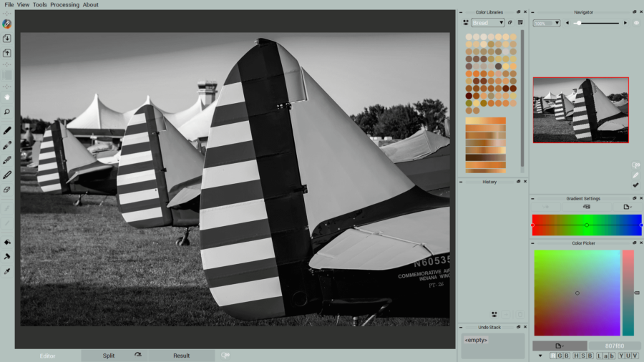Image resolution: width=644 pixels, height=362 pixels.
Task: Toggle the Y channel button in YUV
Action: coord(621,356)
